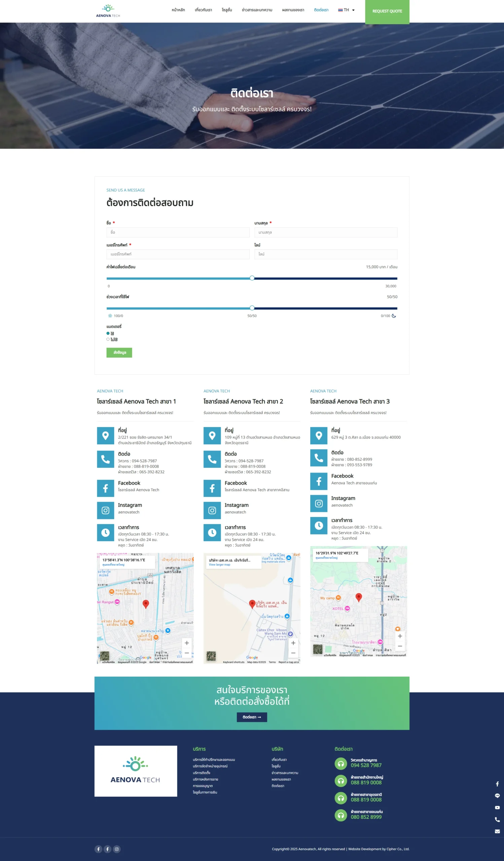
Task: Go to 'ผลงานของเรา' in navigation
Action: (x=293, y=10)
